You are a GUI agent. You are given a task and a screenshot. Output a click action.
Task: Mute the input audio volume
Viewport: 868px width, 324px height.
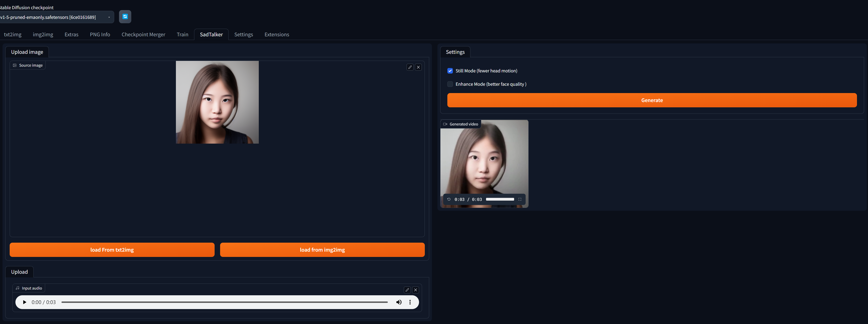[399, 302]
